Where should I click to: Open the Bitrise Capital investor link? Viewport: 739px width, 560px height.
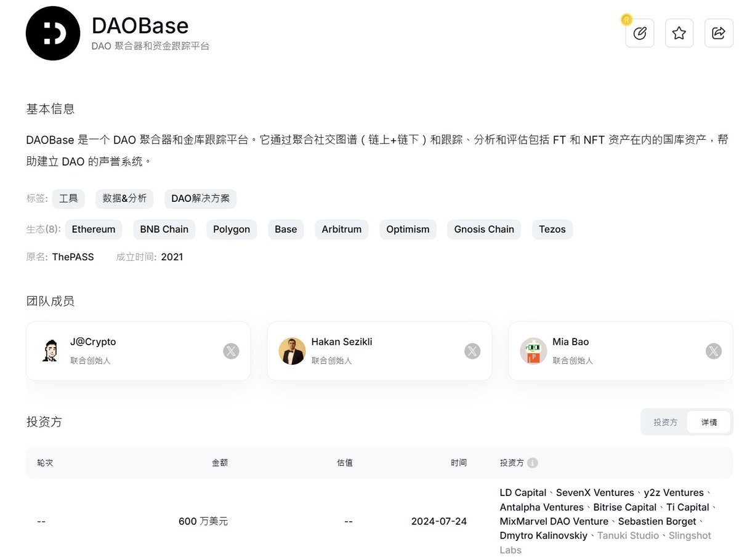click(625, 507)
